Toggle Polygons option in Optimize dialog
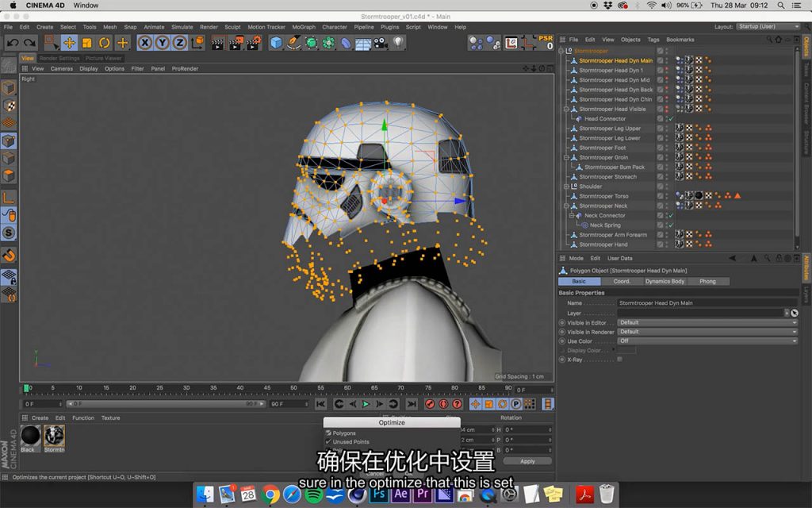This screenshot has width=812, height=508. [x=328, y=433]
